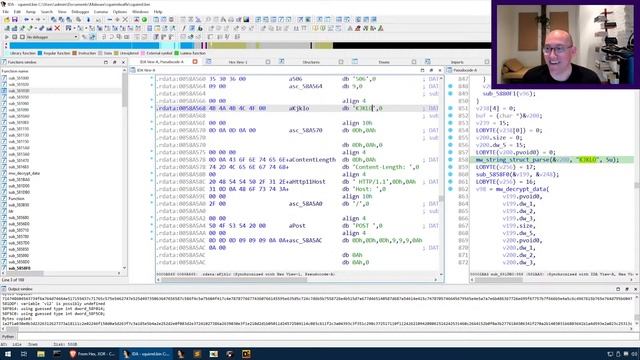Close the Output window panel
This screenshot has width=640, height=360.
pyautogui.click(x=635, y=289)
